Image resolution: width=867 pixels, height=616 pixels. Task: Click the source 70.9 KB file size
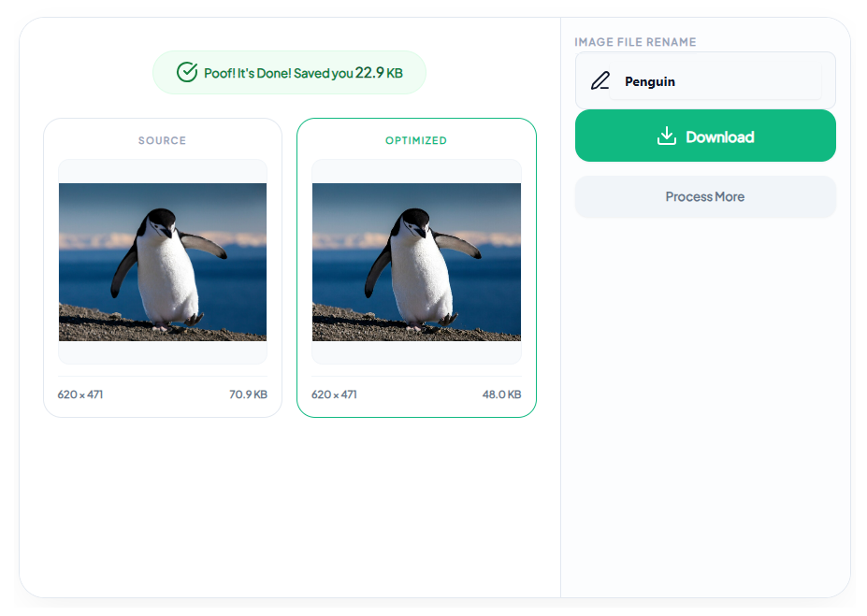point(248,394)
